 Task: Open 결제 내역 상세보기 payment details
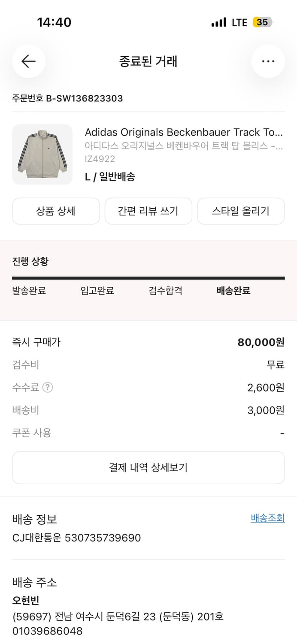click(x=148, y=468)
